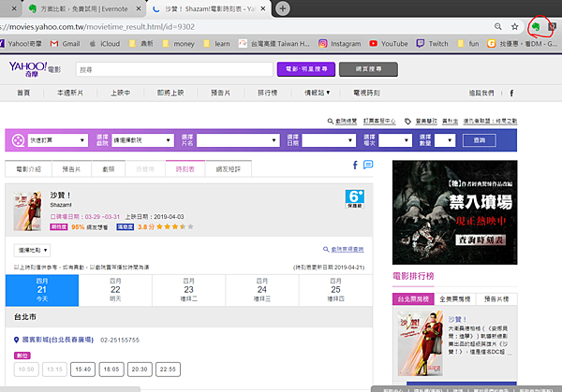Select the April 22 date tab
The width and height of the screenshot is (562, 392).
(x=115, y=290)
